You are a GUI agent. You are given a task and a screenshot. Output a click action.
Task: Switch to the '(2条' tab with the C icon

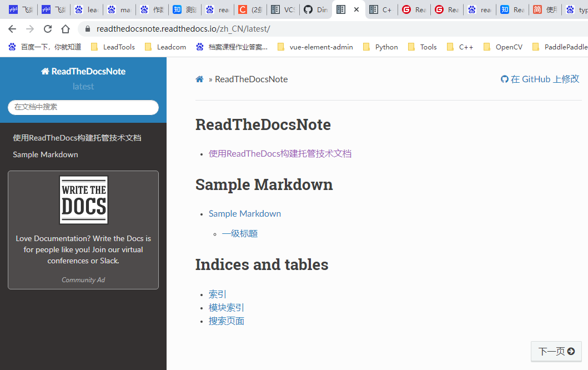coord(250,9)
